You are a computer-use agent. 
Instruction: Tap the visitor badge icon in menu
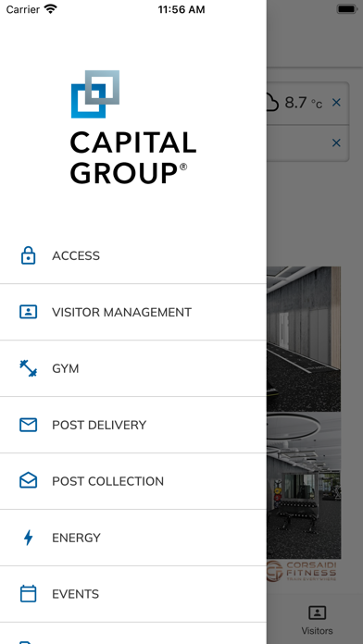click(x=28, y=312)
